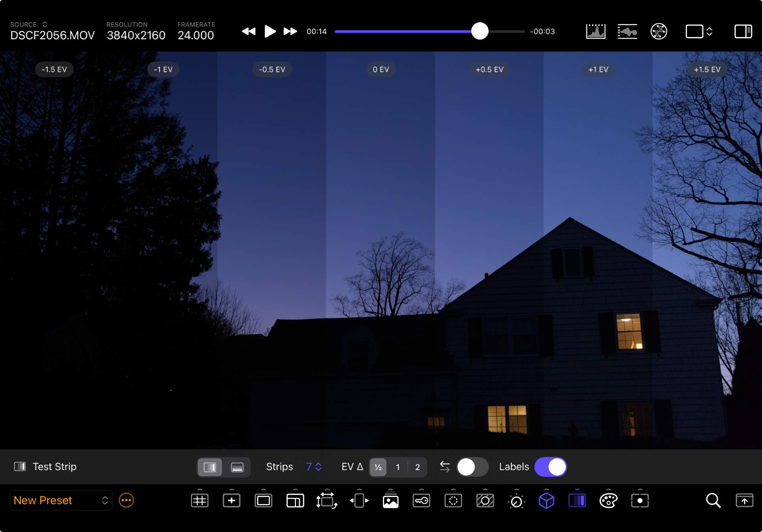Enable the reverse order switch
762x532 pixels.
[472, 467]
